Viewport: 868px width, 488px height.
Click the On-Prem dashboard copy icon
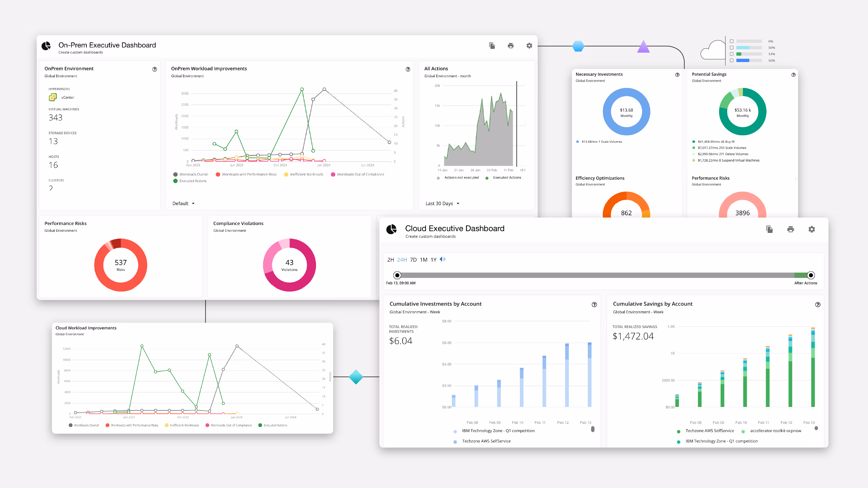[492, 45]
